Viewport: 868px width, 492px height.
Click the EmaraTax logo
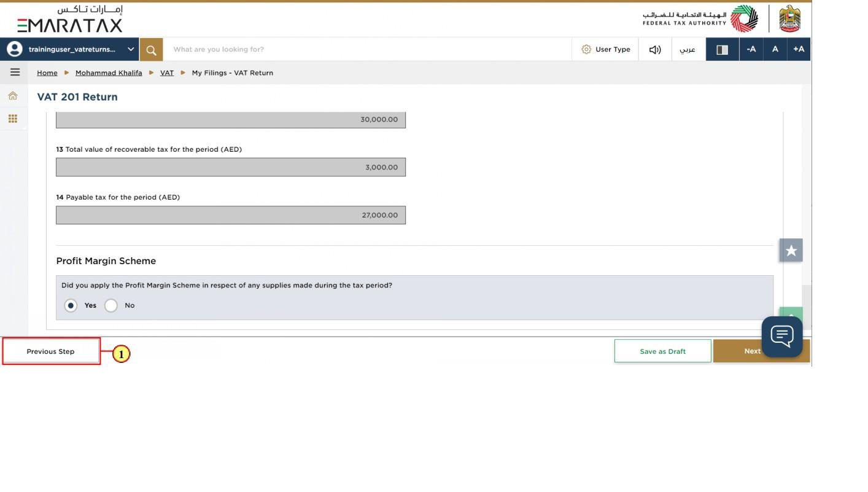(69, 19)
